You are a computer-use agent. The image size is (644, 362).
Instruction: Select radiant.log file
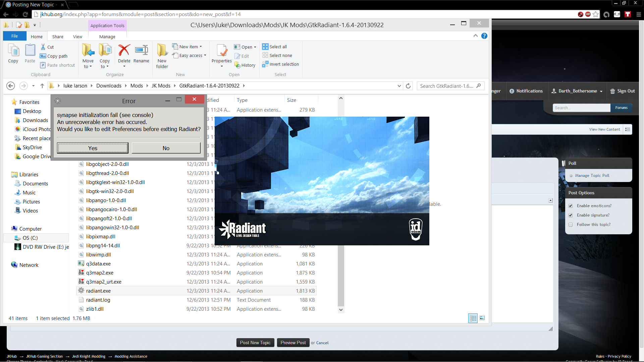point(98,300)
